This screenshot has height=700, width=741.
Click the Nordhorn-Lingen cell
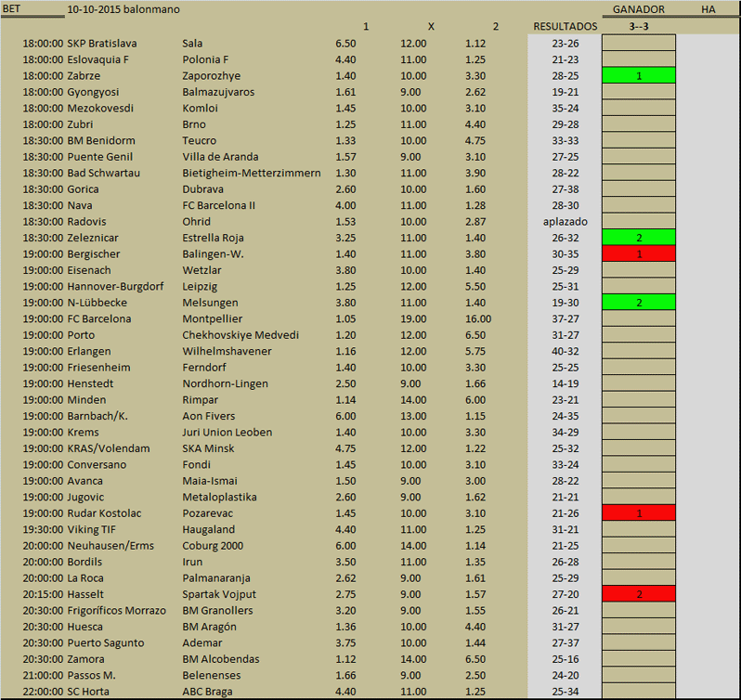pos(225,383)
